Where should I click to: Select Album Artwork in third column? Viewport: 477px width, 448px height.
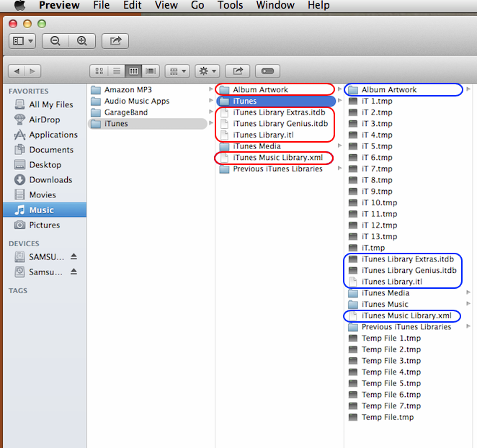[404, 90]
